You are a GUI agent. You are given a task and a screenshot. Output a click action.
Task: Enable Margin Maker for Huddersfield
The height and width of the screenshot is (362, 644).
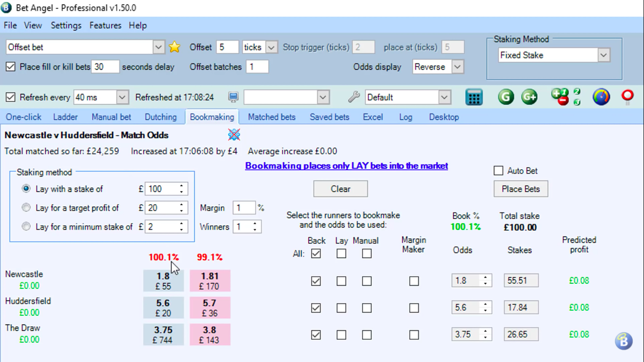(414, 308)
